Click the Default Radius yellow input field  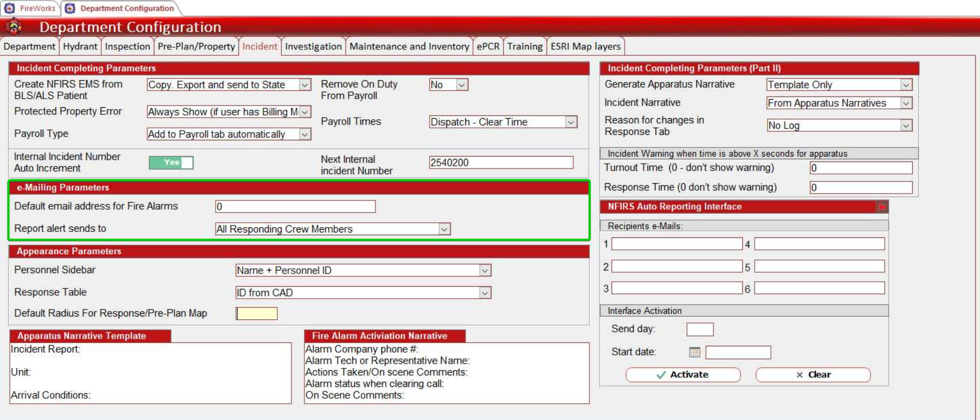point(257,314)
